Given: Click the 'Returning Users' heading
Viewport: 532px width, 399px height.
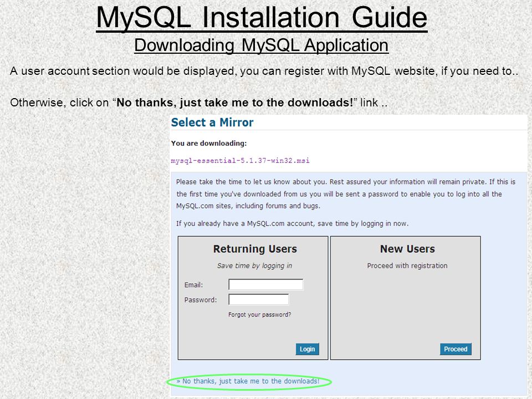Looking at the screenshot, I should 255,249.
